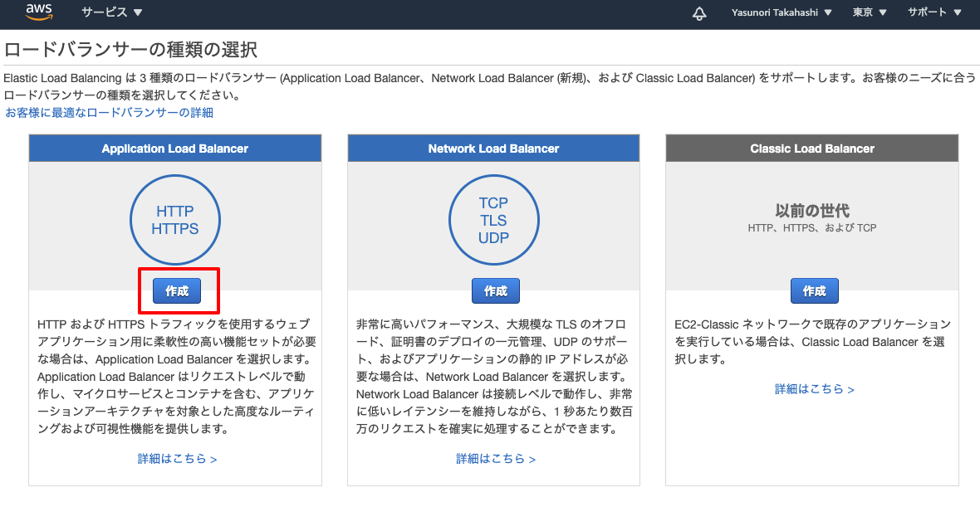This screenshot has width=980, height=507.
Task: Open the サポート menu
Action: click(x=934, y=12)
